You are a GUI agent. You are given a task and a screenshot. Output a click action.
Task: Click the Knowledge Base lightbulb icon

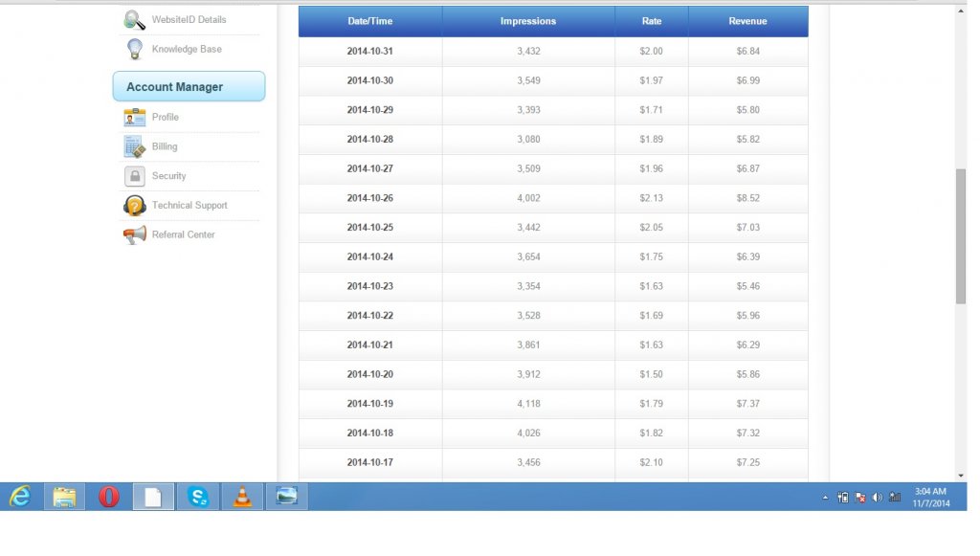[x=134, y=50]
